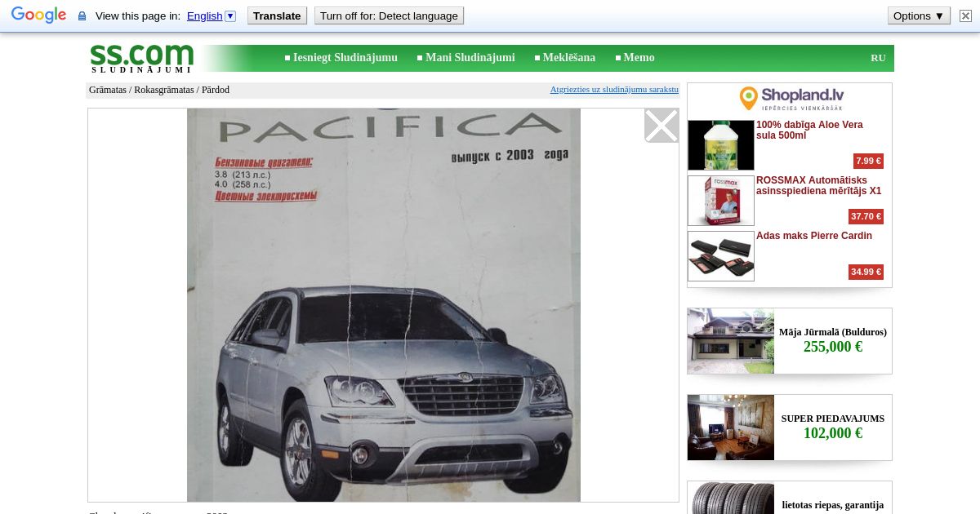Click the 7.99 € price tag

[x=868, y=161]
